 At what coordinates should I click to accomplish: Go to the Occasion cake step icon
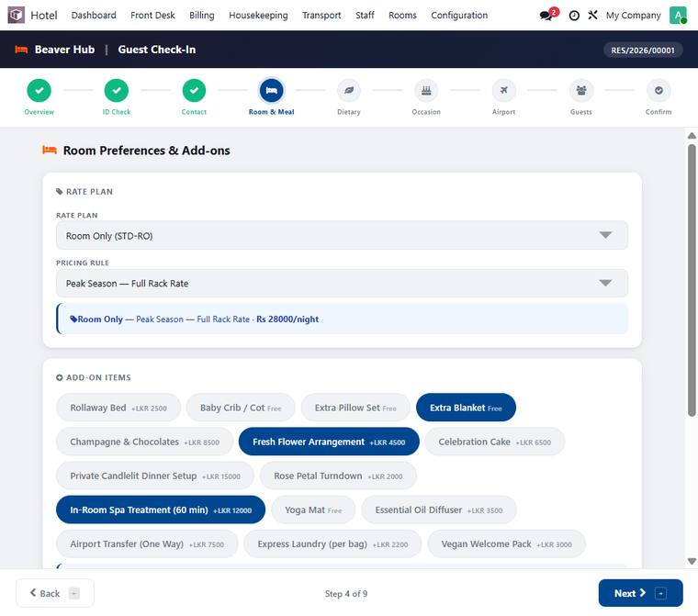click(x=426, y=90)
